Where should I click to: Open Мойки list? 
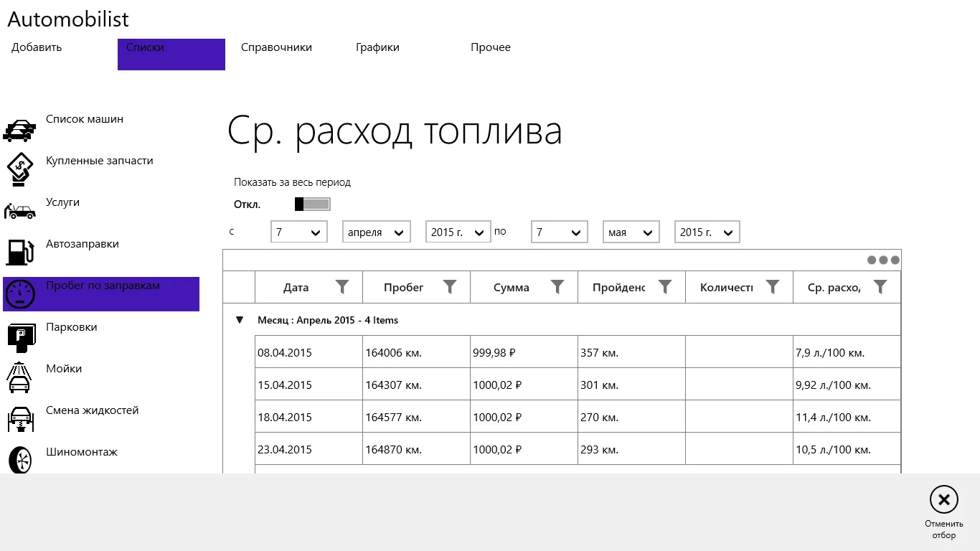coord(64,369)
